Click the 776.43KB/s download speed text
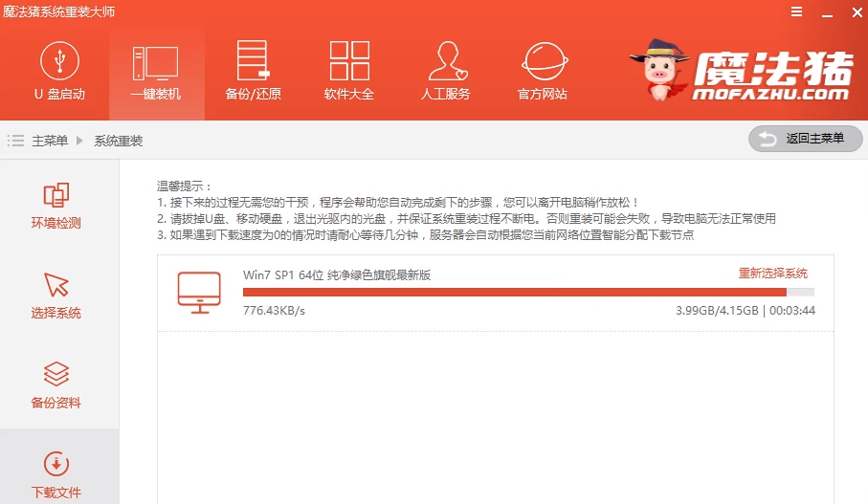868x504 pixels. click(x=274, y=311)
